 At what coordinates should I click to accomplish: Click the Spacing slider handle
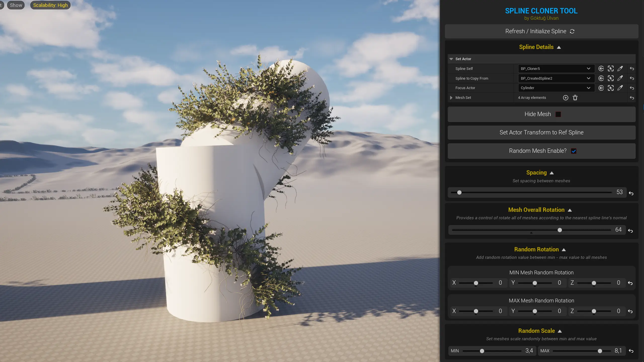click(459, 193)
